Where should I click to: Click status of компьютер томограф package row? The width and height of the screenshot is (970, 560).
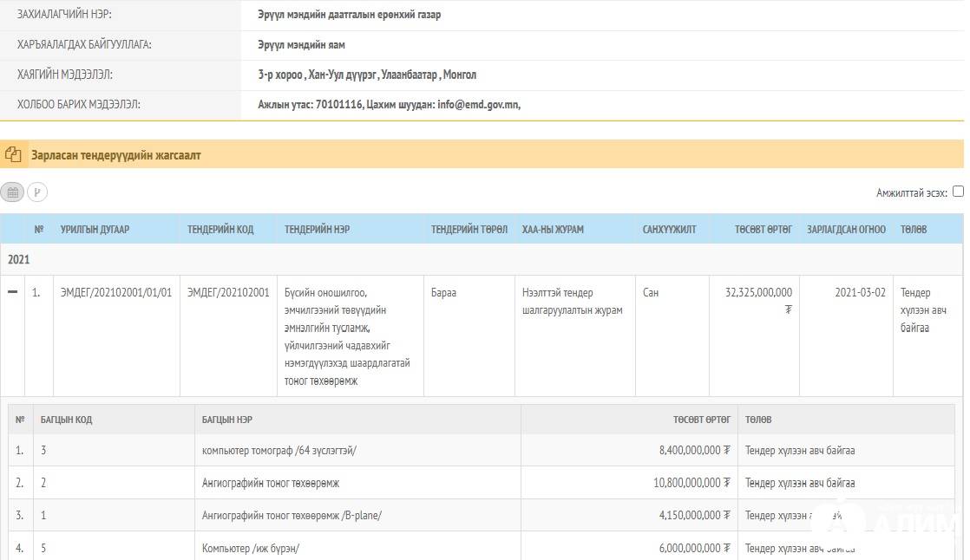[800, 451]
